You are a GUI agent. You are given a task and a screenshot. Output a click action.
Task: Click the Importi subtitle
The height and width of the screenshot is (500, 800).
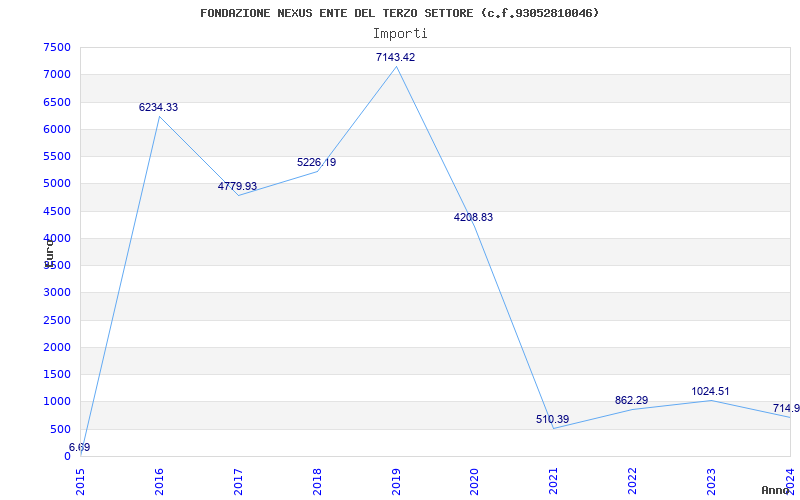(x=400, y=34)
